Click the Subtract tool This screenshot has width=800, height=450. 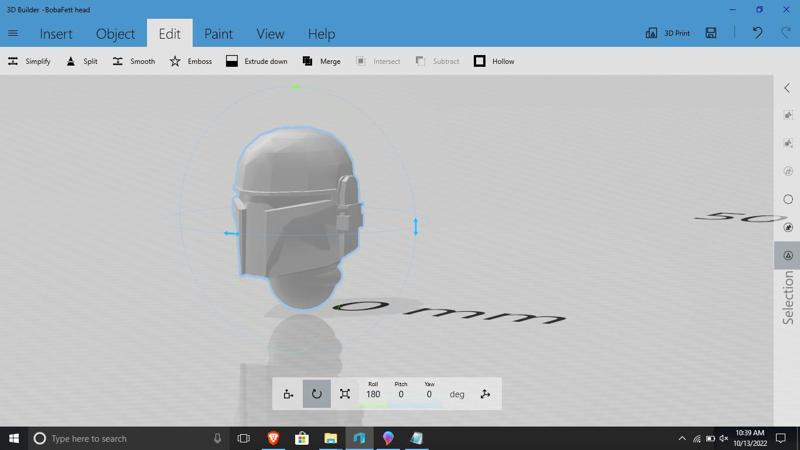pyautogui.click(x=437, y=61)
